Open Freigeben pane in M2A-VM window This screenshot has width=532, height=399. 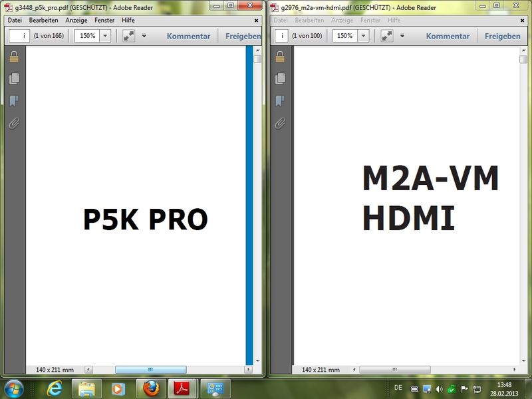pyautogui.click(x=503, y=36)
